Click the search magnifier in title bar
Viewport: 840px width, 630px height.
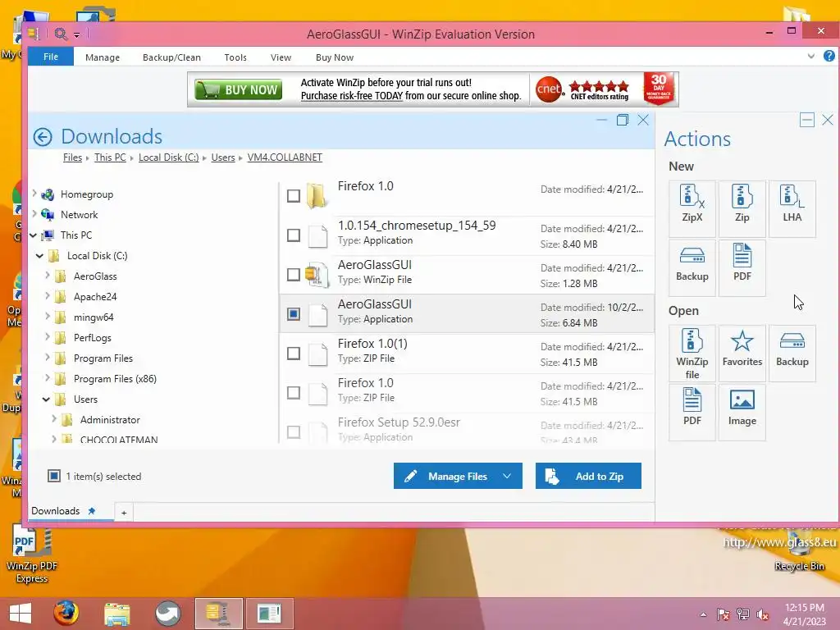tap(61, 34)
